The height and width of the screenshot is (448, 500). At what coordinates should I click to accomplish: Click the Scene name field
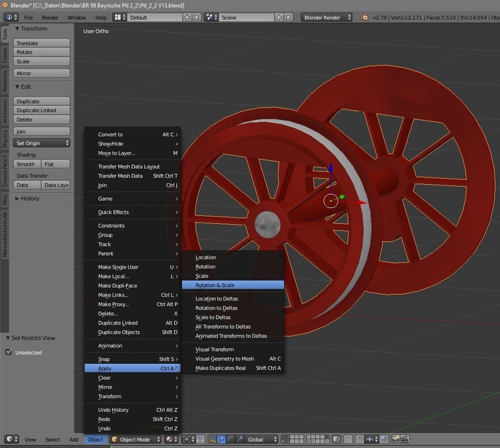[x=246, y=17]
